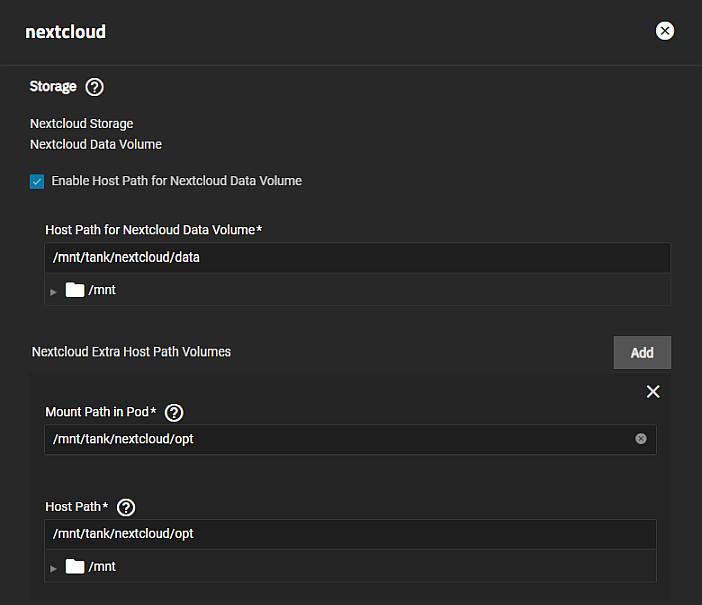
Task: Select /mnt directory label in extra Host Path tree
Action: click(x=102, y=567)
